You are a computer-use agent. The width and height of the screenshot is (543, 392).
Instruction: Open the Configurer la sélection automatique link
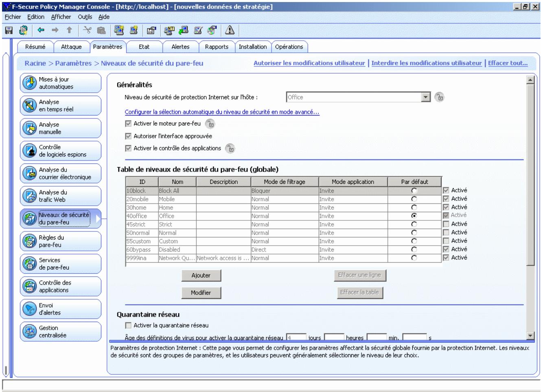pyautogui.click(x=222, y=112)
